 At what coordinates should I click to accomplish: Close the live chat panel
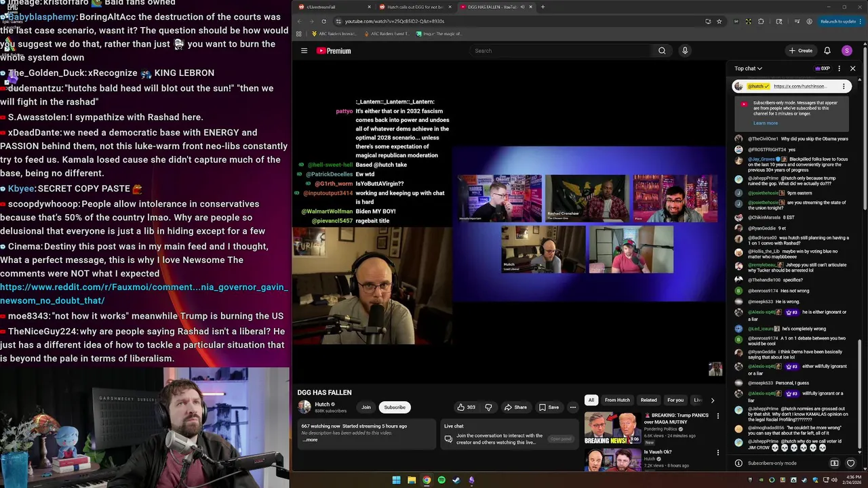853,68
